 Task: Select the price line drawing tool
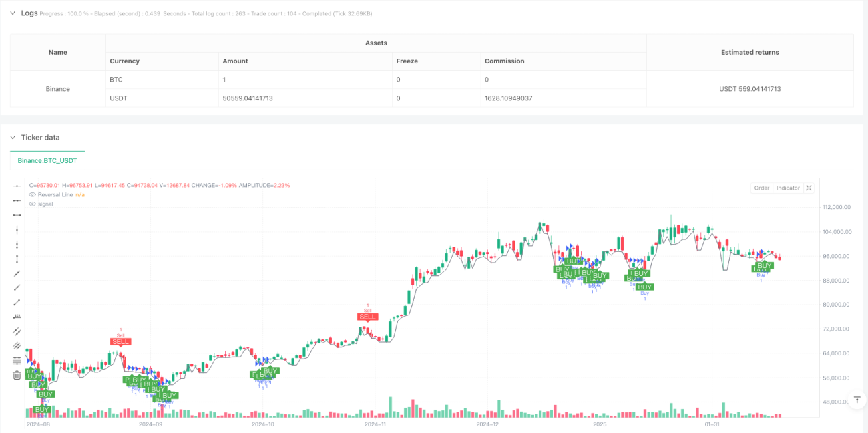tap(17, 316)
